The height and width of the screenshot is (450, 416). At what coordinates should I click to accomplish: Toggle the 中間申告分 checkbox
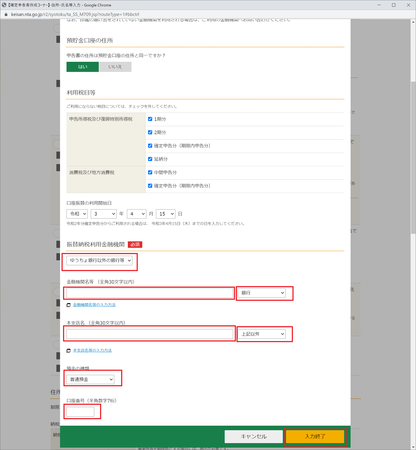pyautogui.click(x=150, y=172)
